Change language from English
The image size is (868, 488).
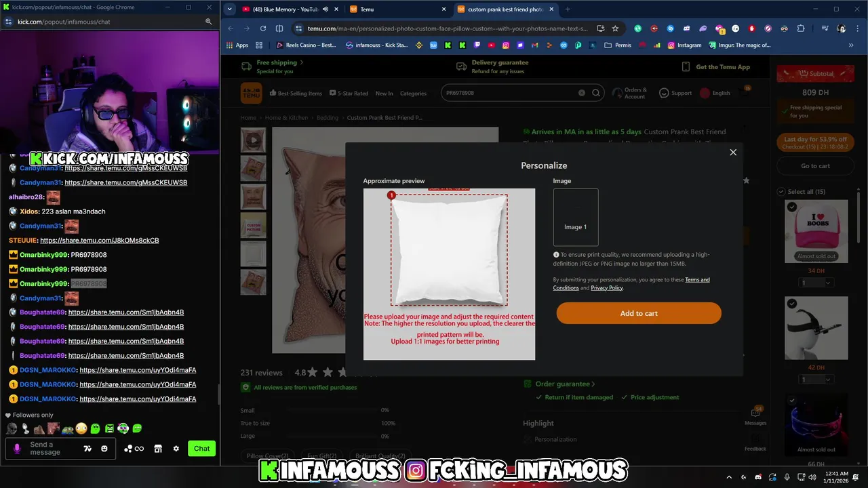715,94
